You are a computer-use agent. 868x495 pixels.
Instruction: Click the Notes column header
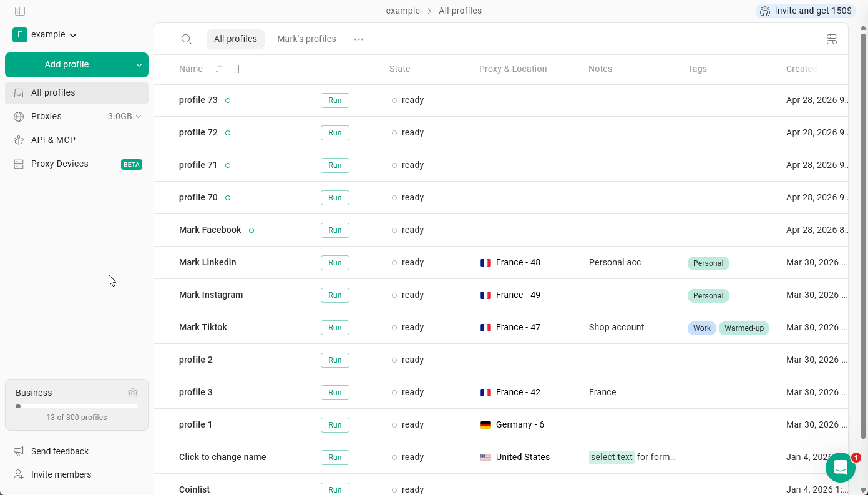(x=600, y=69)
